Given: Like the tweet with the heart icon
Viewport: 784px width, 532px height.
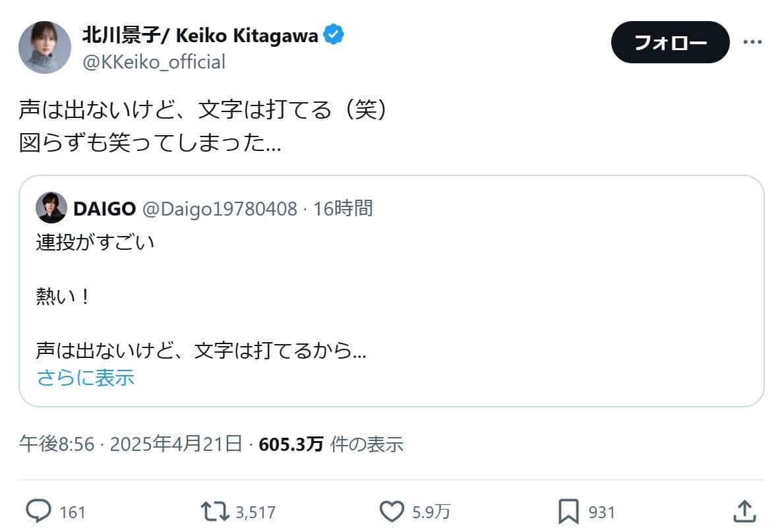Looking at the screenshot, I should click(x=394, y=511).
